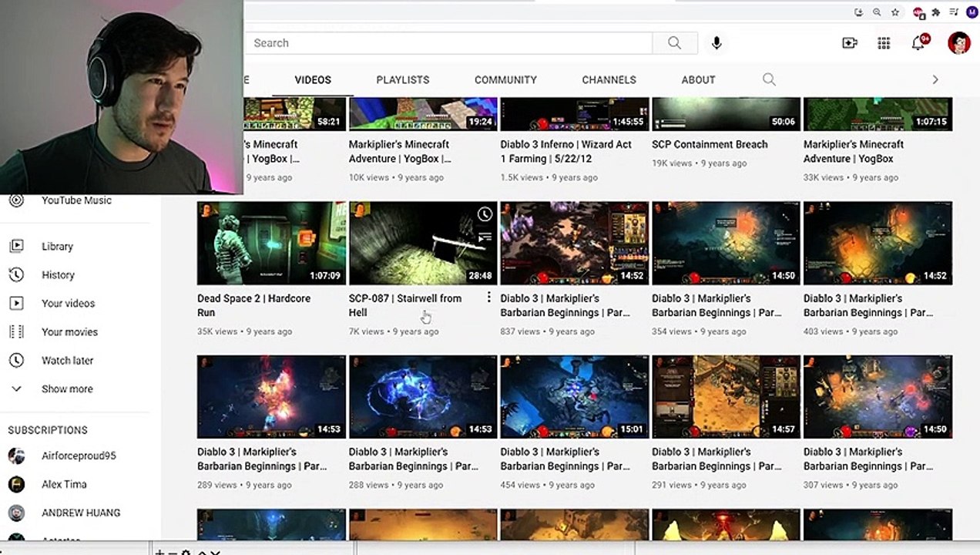Click Airforceproud95 channel avatar
The image size is (980, 555).
click(x=16, y=456)
